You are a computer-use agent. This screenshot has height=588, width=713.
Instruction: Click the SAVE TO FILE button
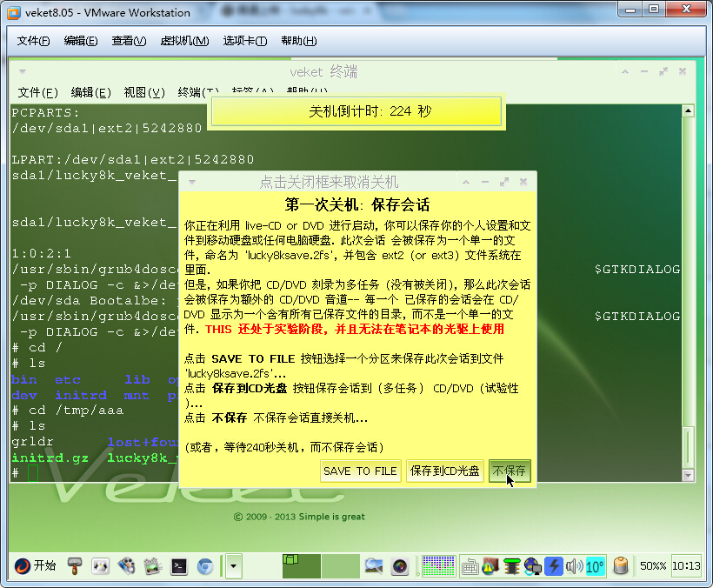tap(360, 471)
